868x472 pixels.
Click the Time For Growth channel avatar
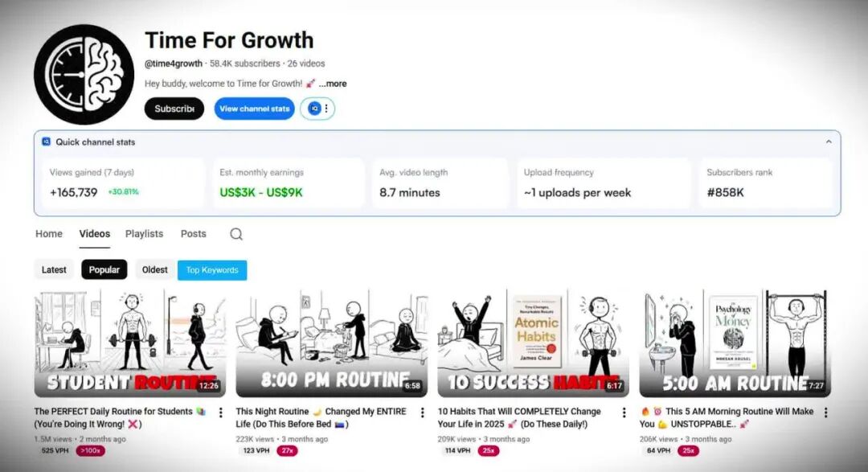(x=84, y=74)
